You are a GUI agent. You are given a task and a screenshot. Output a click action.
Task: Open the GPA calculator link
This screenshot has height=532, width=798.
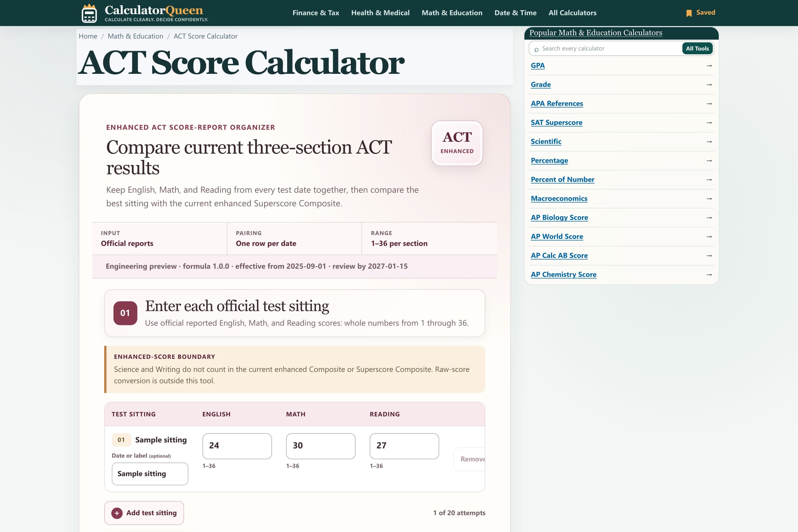[x=538, y=65]
